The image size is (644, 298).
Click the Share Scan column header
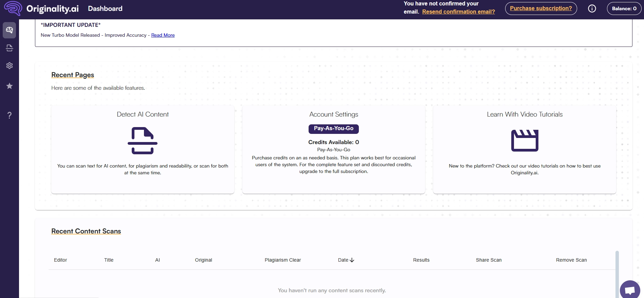489,260
